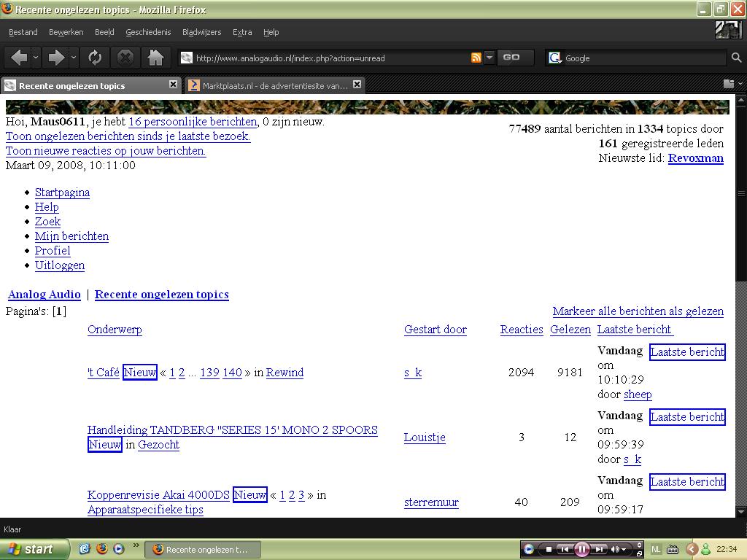Close the Recente ongelezen topics tab
The width and height of the screenshot is (747, 560).
point(173,85)
